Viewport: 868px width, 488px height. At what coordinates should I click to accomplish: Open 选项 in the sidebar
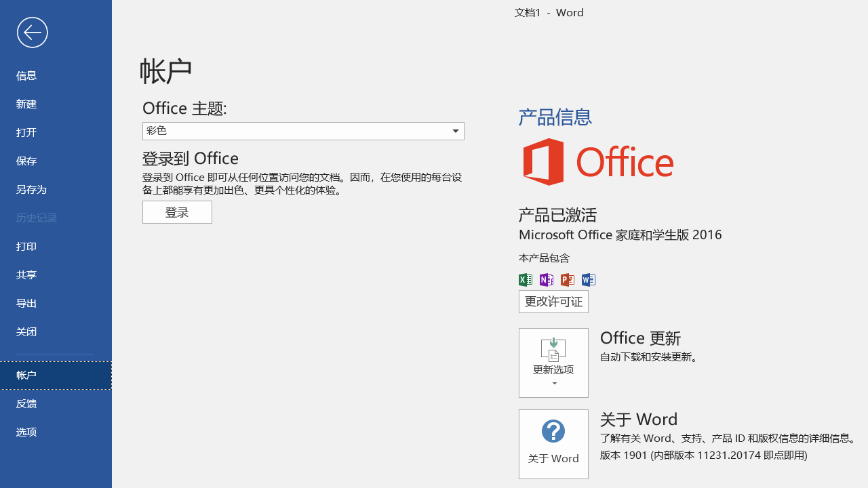[56, 432]
